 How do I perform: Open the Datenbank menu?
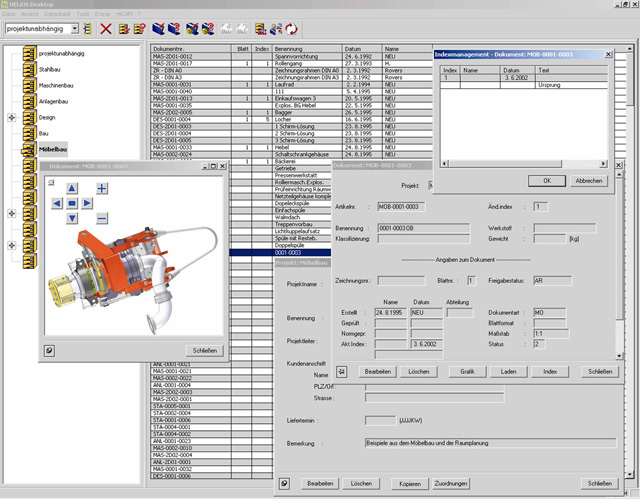click(x=59, y=14)
